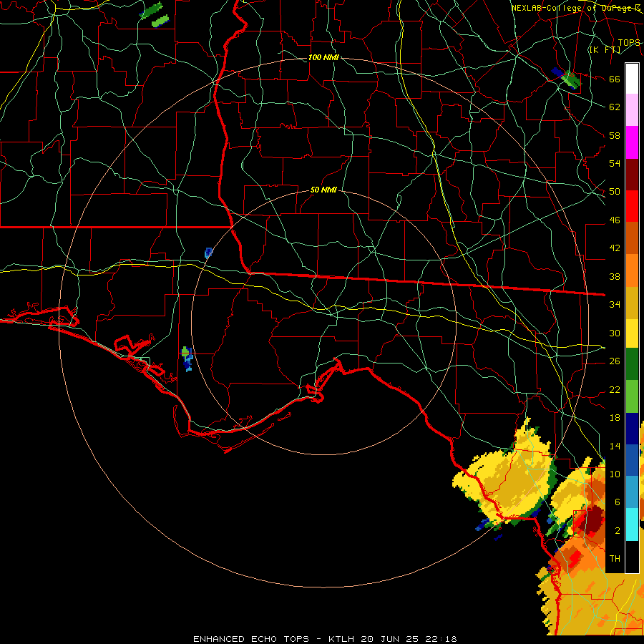644x644 pixels.
Task: Click the light pink legend swatch
Action: point(632,110)
